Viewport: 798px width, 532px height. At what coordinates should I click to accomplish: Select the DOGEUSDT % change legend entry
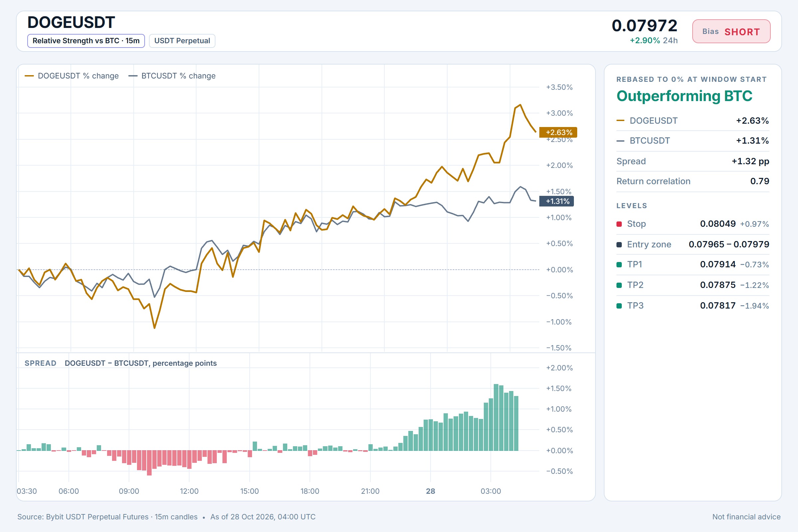pos(71,76)
